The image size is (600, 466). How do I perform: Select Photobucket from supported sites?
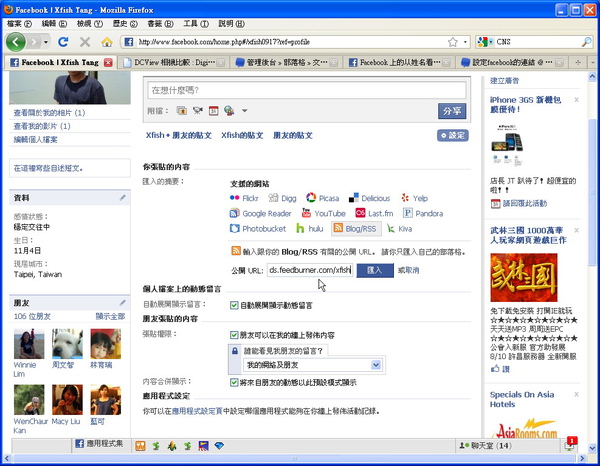point(258,229)
